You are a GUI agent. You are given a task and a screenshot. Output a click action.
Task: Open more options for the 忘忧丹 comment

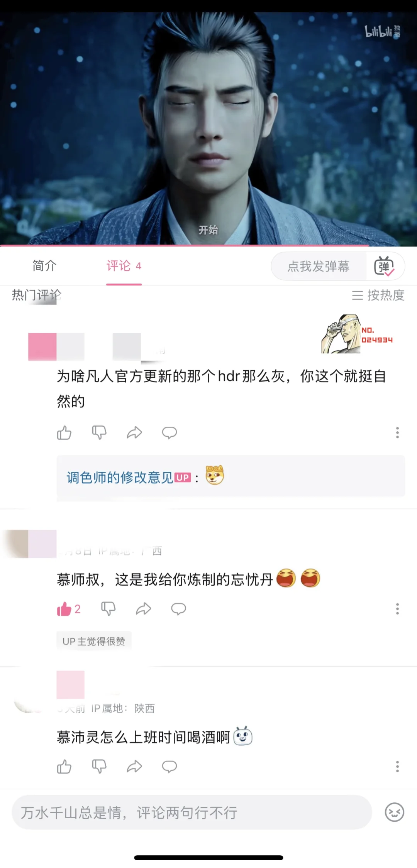pyautogui.click(x=397, y=609)
